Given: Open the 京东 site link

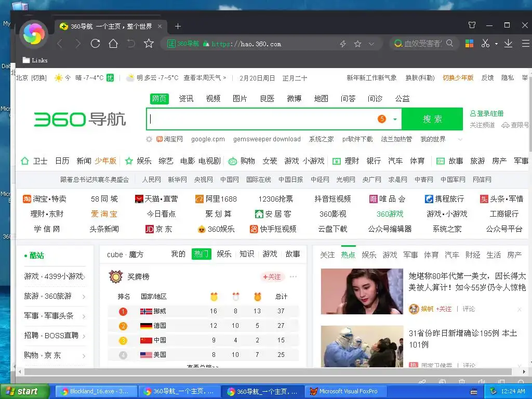Looking at the screenshot, I should tap(158, 229).
